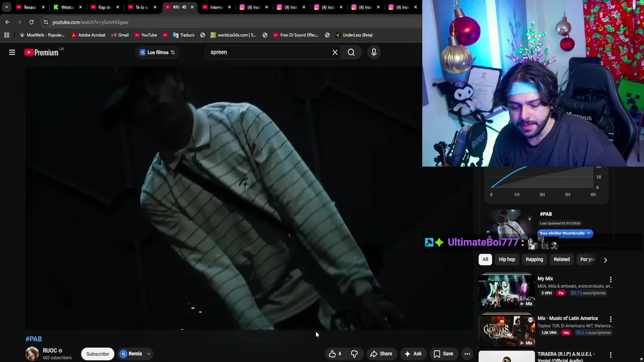Open options for the My Mix video
The height and width of the screenshot is (362, 644).
pyautogui.click(x=611, y=280)
